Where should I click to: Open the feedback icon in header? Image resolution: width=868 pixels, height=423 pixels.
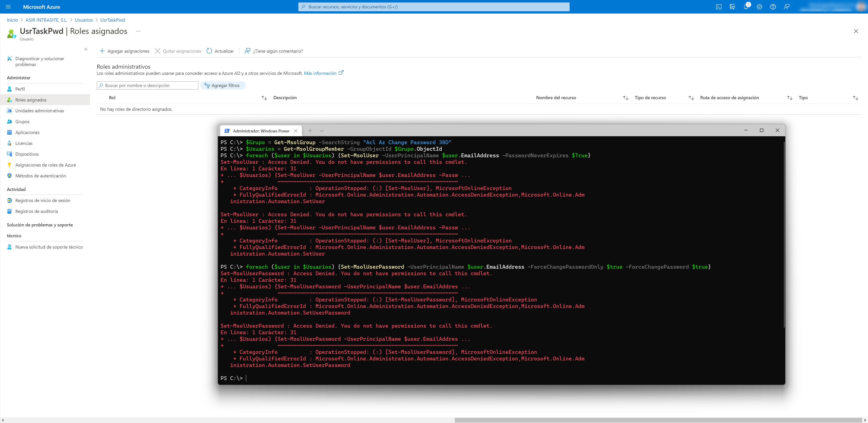(786, 7)
